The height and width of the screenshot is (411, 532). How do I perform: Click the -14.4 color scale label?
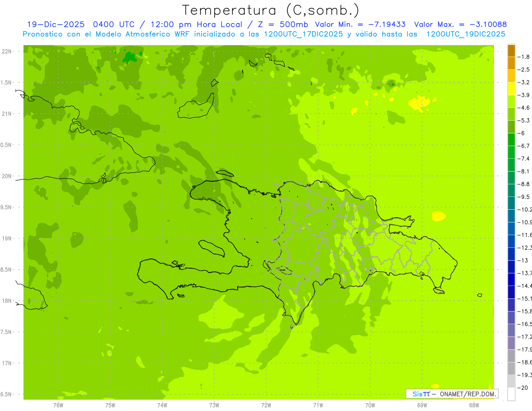pos(524,286)
